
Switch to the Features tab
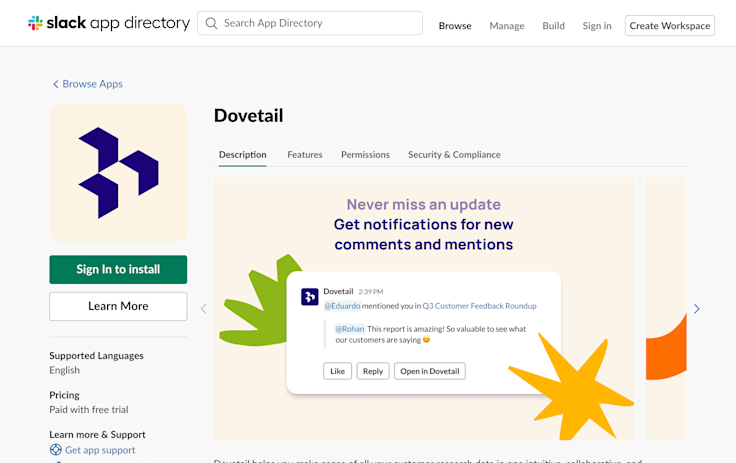(305, 155)
